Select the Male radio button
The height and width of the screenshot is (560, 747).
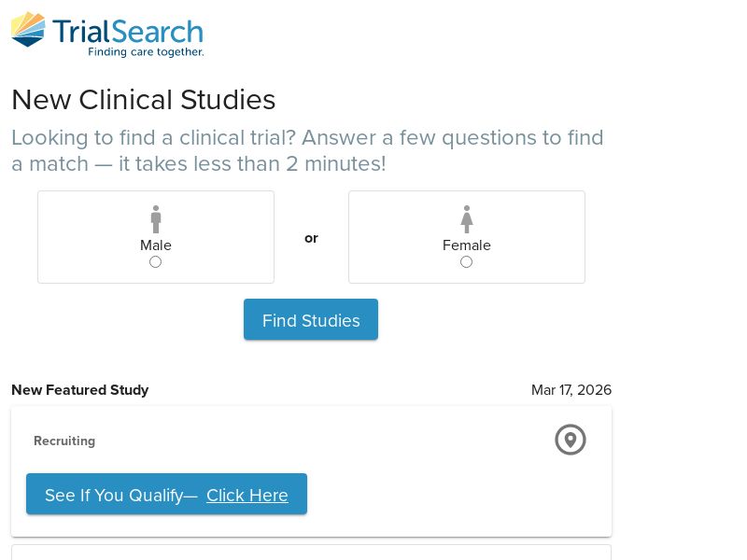[155, 262]
